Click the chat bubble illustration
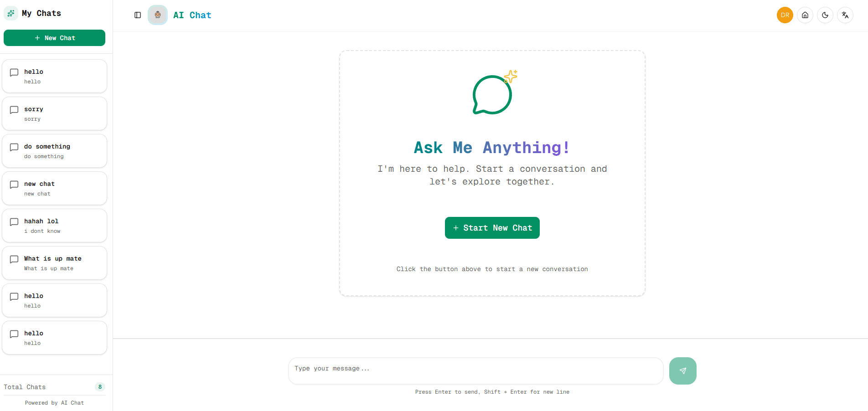Screen dimensions: 868x411 tap(492, 94)
